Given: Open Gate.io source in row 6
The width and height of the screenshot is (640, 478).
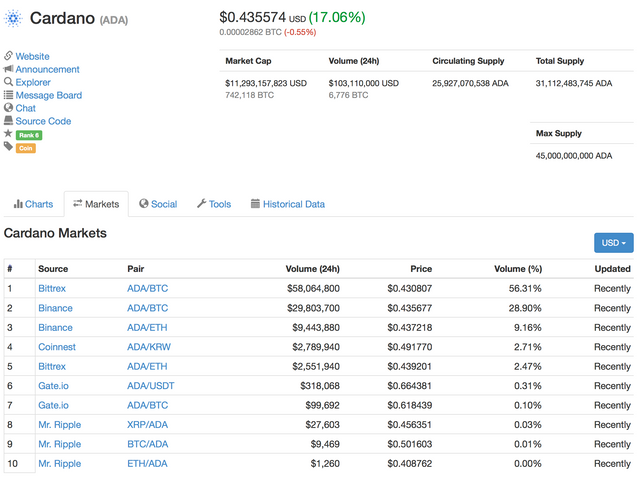Looking at the screenshot, I should [x=53, y=386].
